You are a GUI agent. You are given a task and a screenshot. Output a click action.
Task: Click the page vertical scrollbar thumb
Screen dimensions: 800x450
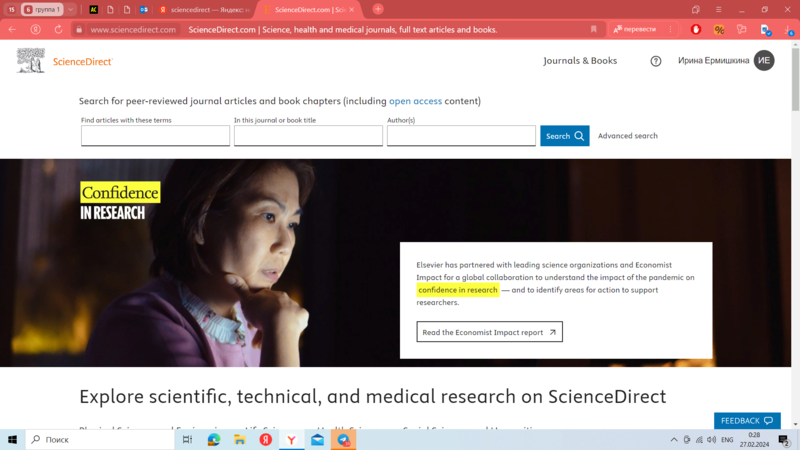(795, 79)
